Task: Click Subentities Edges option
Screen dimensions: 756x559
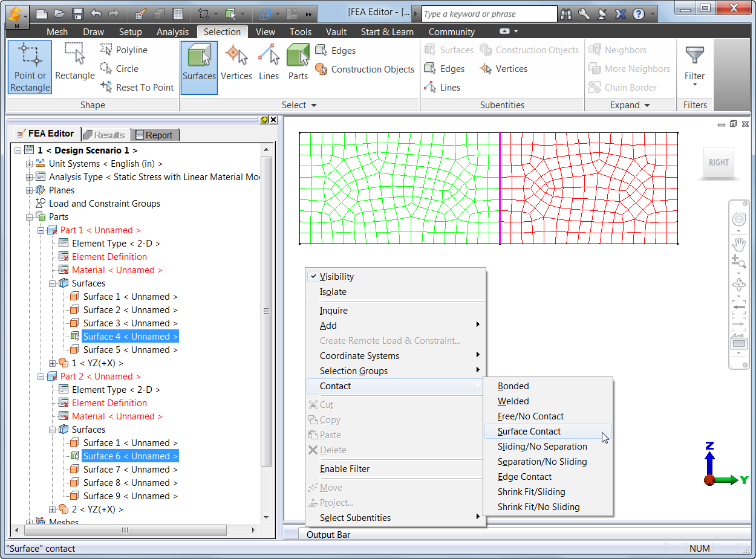Action: [445, 69]
